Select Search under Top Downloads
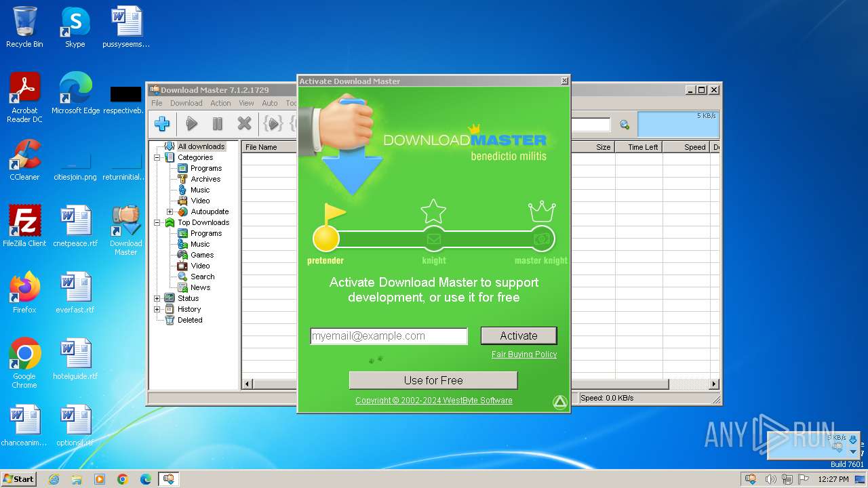 click(202, 277)
